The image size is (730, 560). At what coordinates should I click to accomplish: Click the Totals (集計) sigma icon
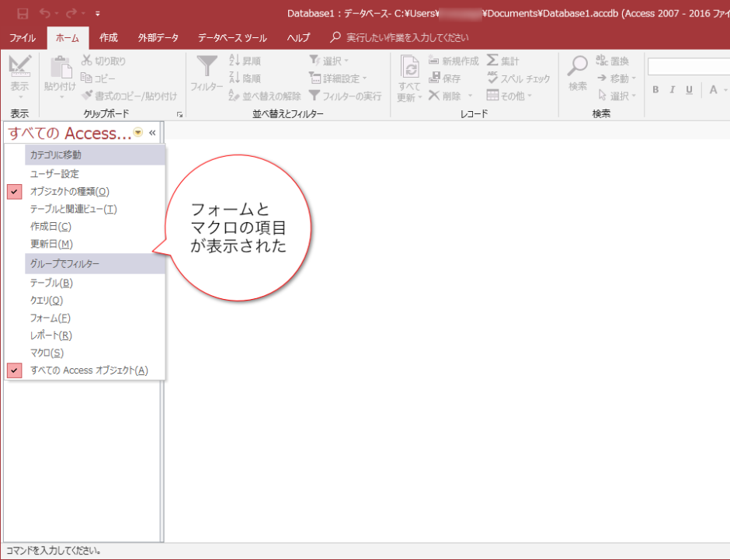pos(492,61)
